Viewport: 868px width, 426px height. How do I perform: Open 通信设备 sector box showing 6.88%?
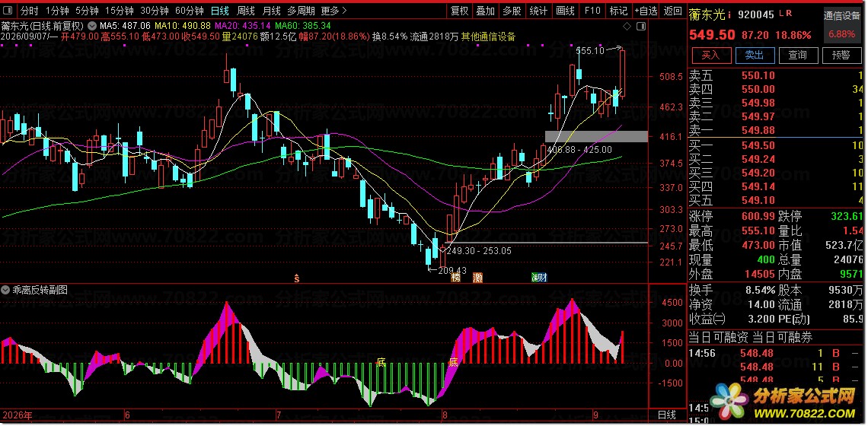tap(842, 25)
